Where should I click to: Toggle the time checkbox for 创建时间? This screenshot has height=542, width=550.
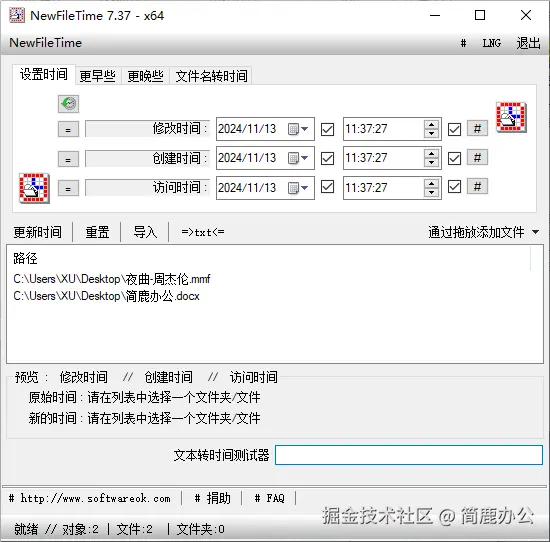(x=454, y=158)
